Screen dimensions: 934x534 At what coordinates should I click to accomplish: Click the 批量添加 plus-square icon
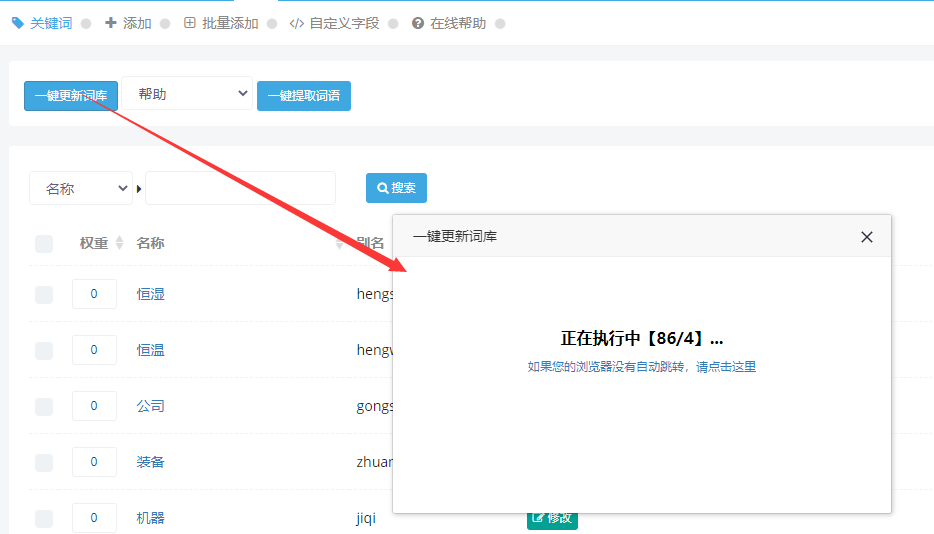pos(189,23)
